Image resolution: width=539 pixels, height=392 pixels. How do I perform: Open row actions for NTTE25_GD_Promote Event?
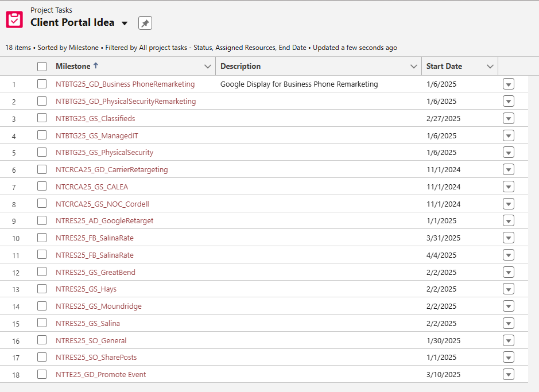point(509,374)
